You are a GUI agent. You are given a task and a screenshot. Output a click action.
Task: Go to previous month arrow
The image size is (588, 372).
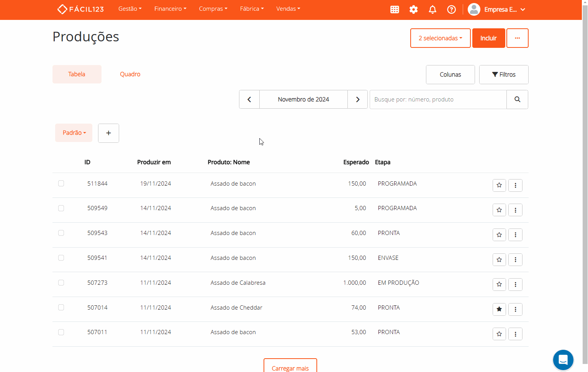(x=249, y=100)
